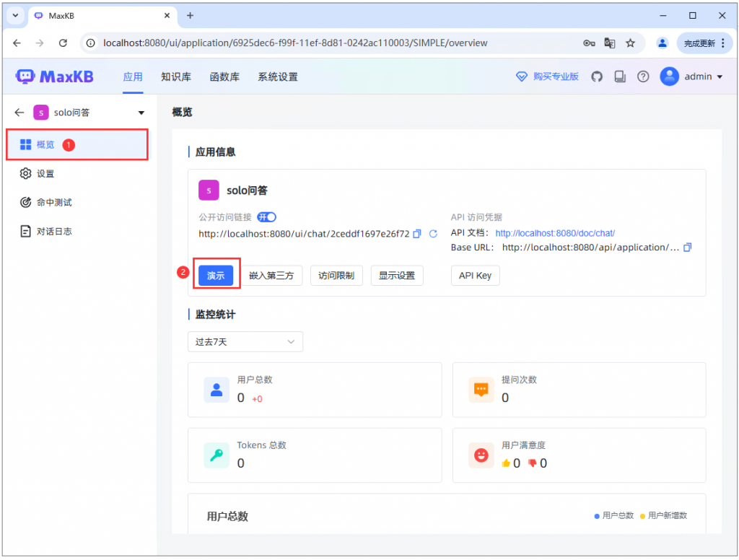Click the help question-mark icon
Screen dimensions: 739x560
pos(642,76)
